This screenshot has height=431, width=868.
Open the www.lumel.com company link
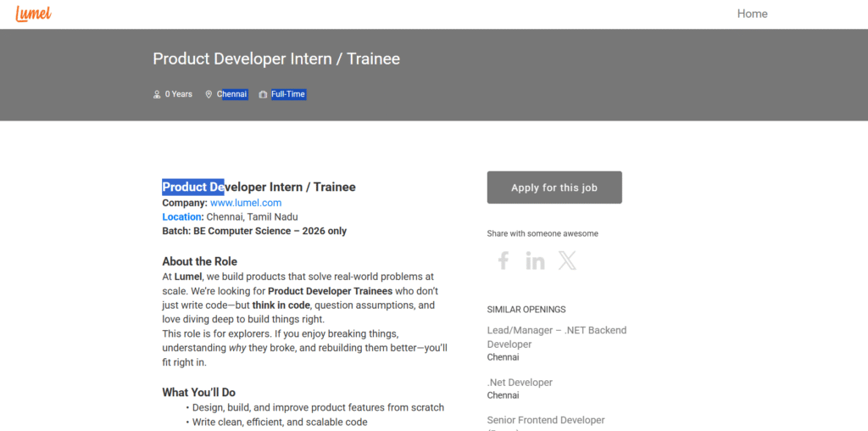click(246, 203)
